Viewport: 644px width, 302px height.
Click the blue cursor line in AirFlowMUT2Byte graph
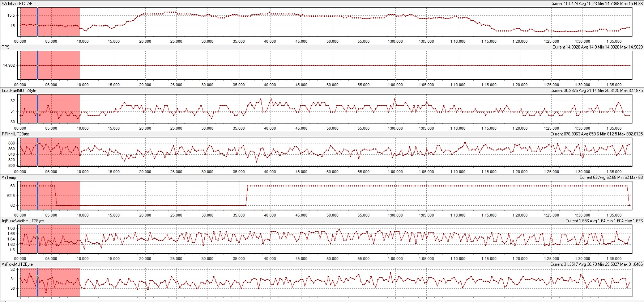click(x=38, y=282)
